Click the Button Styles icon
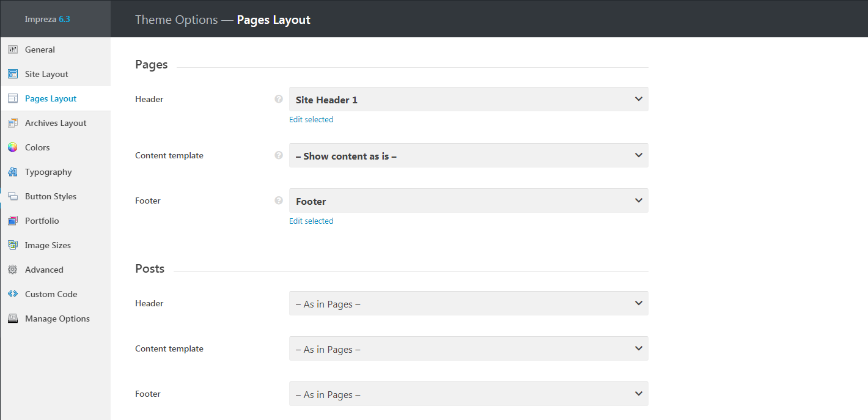Screen dimensions: 868x420 click(13, 196)
